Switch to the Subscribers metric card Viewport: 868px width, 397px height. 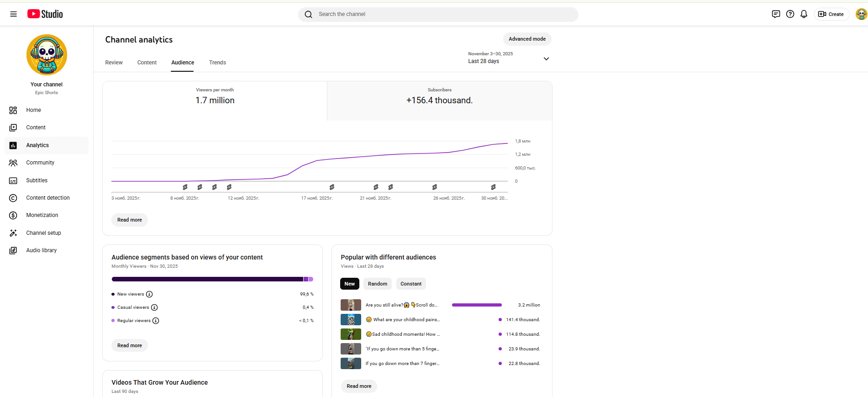439,101
